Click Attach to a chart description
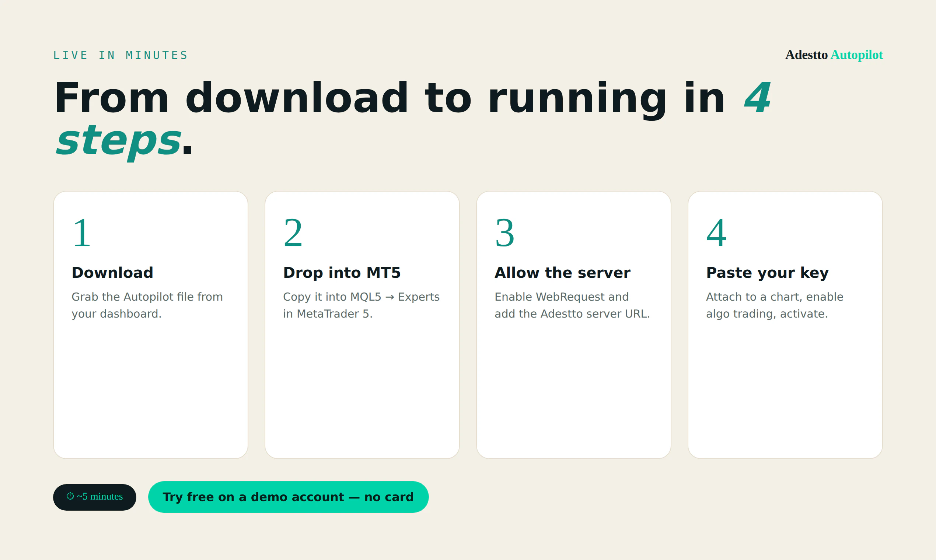The image size is (936, 560). tap(775, 305)
